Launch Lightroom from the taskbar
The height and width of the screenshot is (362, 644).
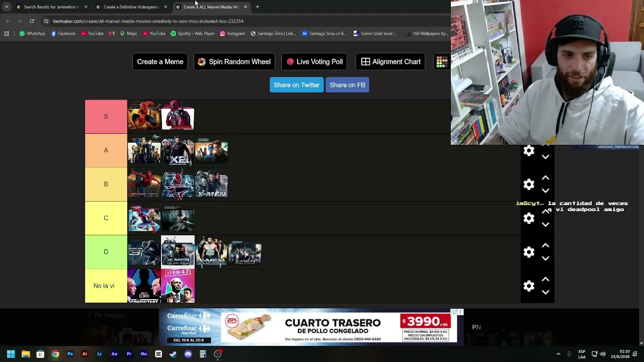click(x=100, y=354)
